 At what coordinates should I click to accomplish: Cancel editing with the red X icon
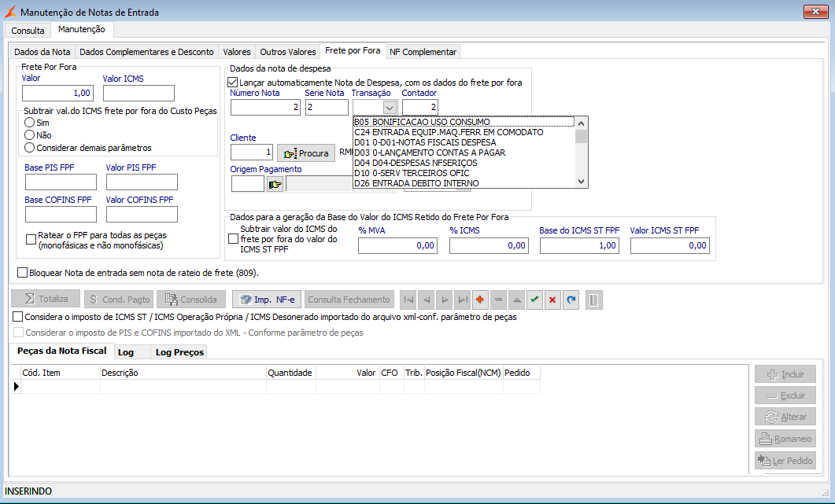pyautogui.click(x=552, y=300)
